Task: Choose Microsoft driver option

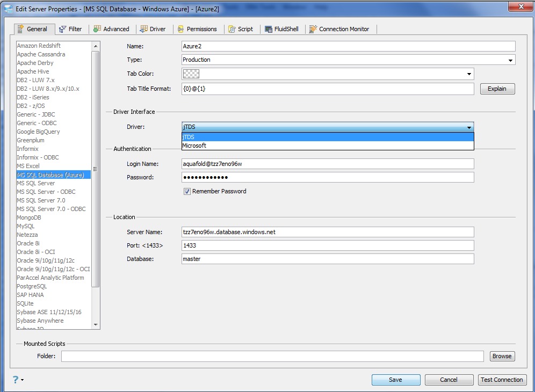Action: 328,146
